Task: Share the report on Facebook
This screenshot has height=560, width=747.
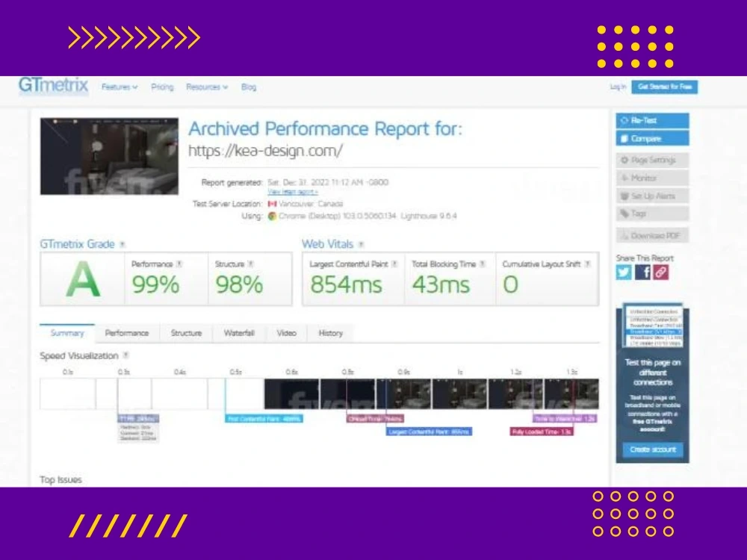Action: click(x=642, y=273)
